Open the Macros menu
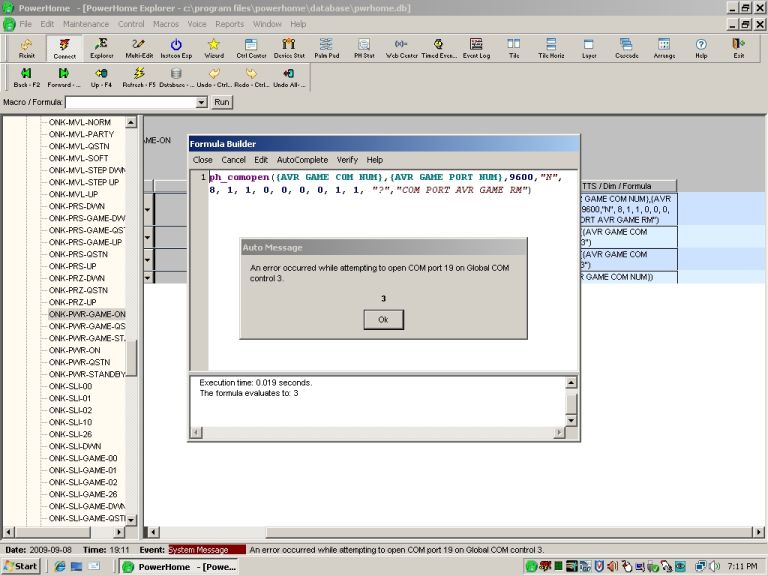768x576 pixels. [x=166, y=24]
